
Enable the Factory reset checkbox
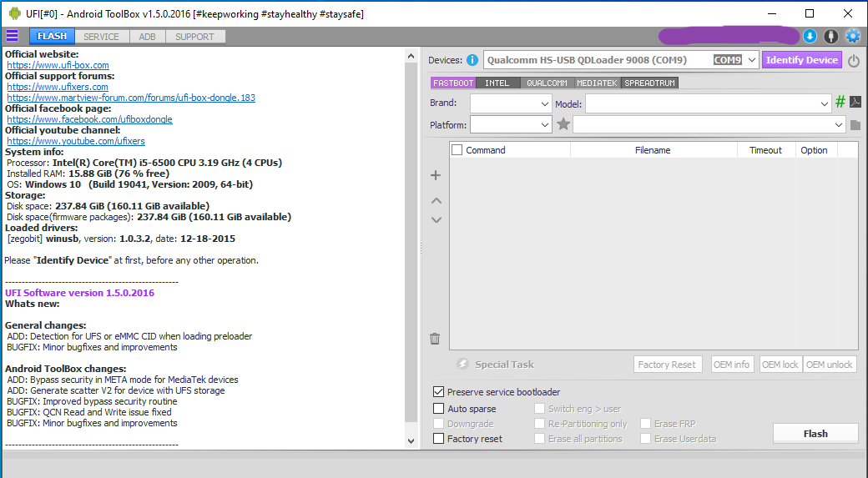coord(438,438)
